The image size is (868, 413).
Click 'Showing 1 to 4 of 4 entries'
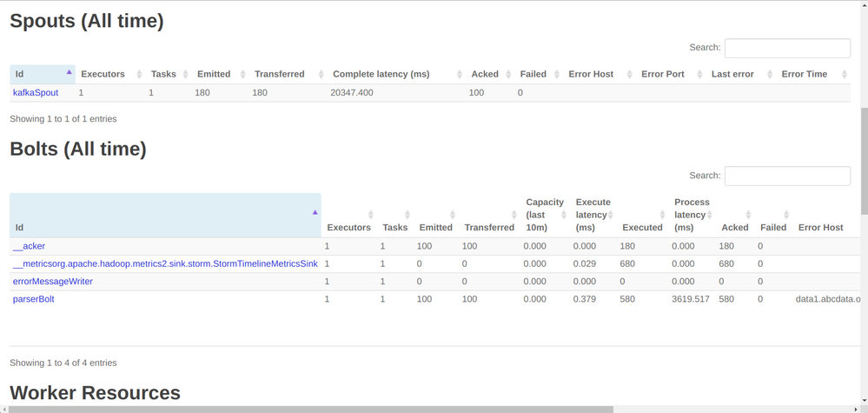pyautogui.click(x=63, y=363)
